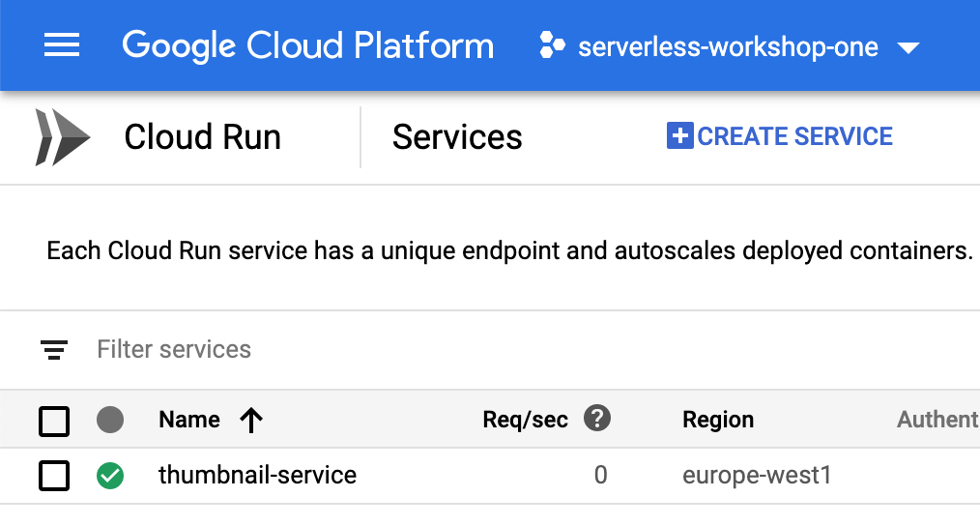Screen dimensions: 980x526
Task: Open the serverless-workshop-one project picker
Action: (727, 46)
